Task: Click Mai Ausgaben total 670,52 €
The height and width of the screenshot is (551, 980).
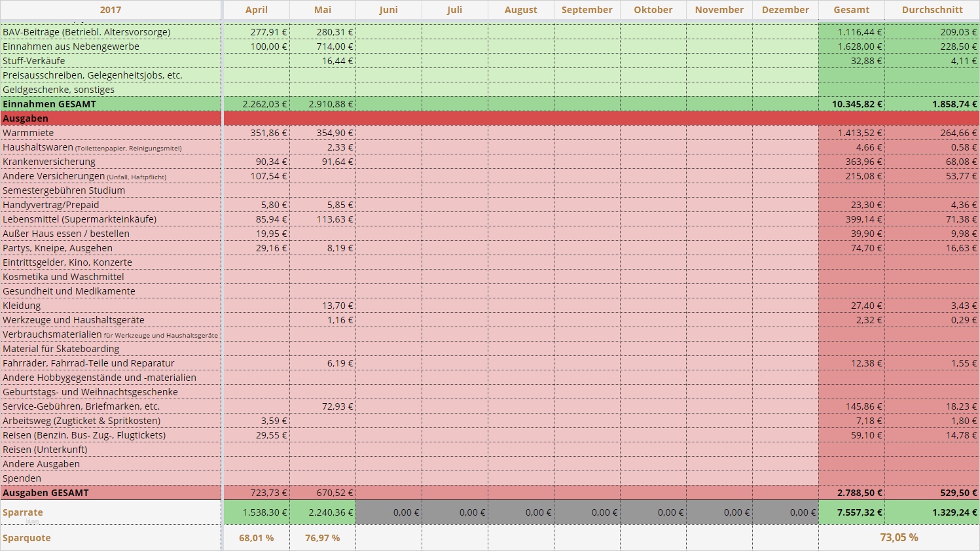Action: 335,493
